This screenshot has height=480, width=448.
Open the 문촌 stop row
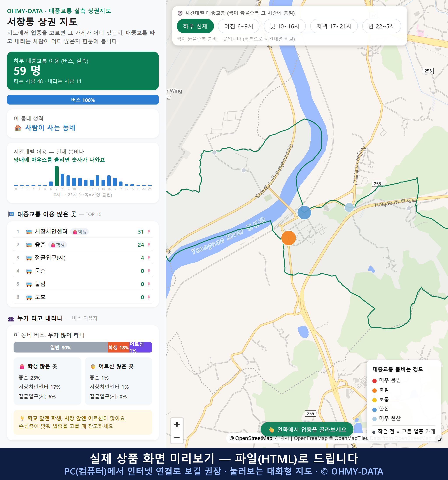click(83, 271)
